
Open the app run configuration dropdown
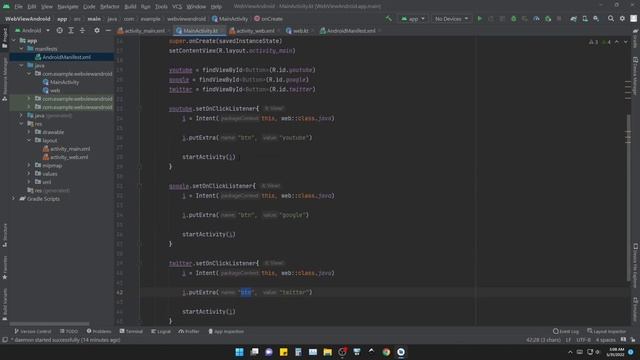pos(413,19)
